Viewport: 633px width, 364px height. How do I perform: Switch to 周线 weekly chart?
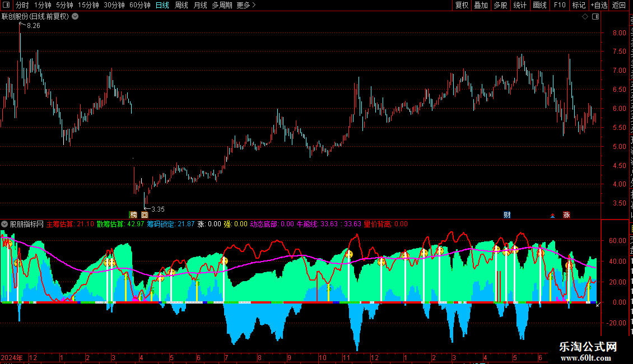(181, 5)
